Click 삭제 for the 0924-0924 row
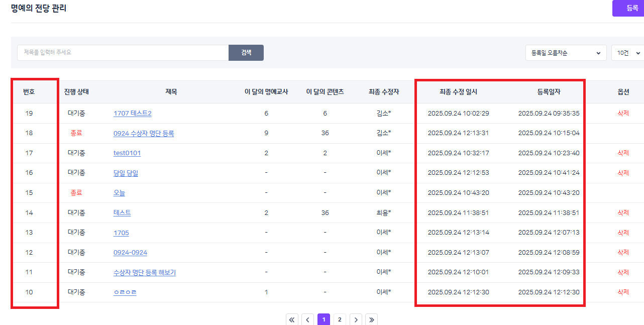This screenshot has height=325, width=644. tap(623, 252)
